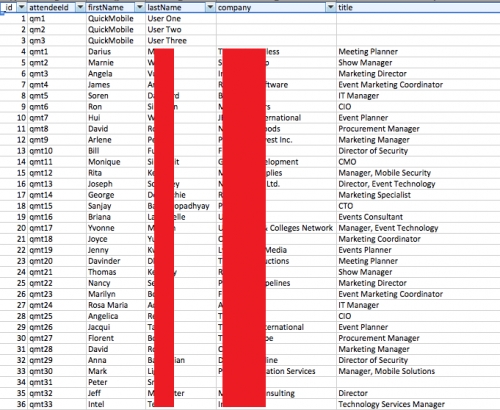Open the lastName column filter dropdown
The height and width of the screenshot is (410, 500).
coord(210,7)
